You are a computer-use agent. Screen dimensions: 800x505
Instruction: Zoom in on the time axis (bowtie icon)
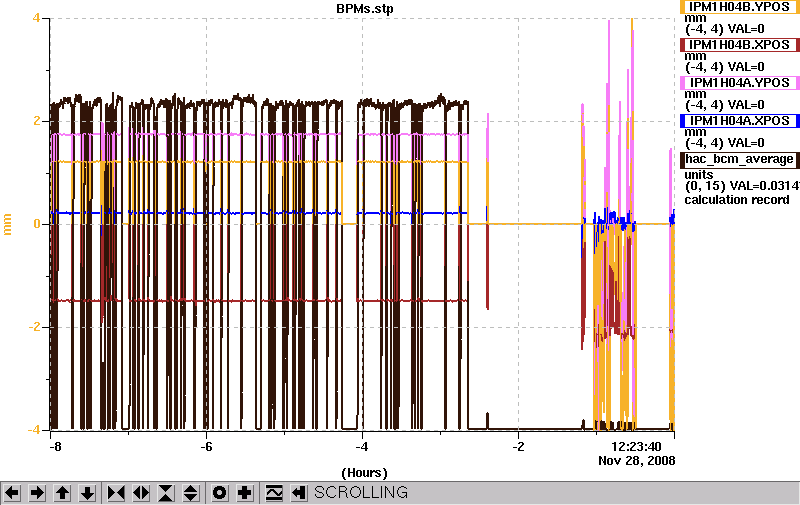(x=116, y=493)
